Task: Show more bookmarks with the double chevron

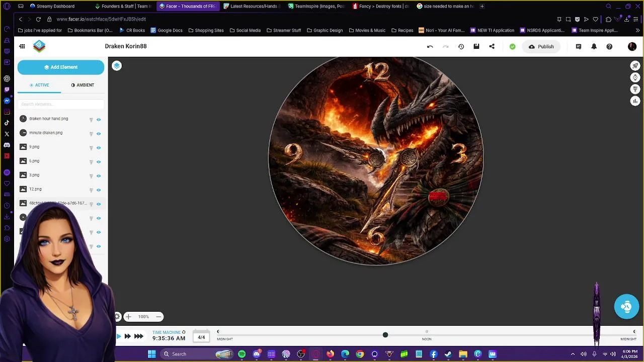Action: click(638, 30)
